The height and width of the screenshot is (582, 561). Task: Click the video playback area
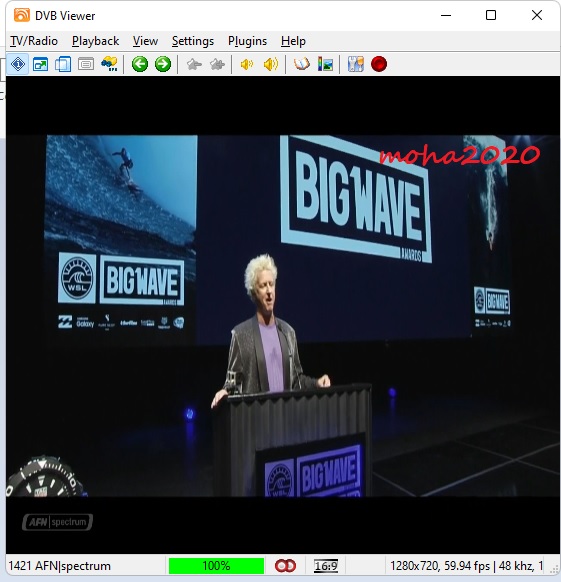[x=283, y=315]
